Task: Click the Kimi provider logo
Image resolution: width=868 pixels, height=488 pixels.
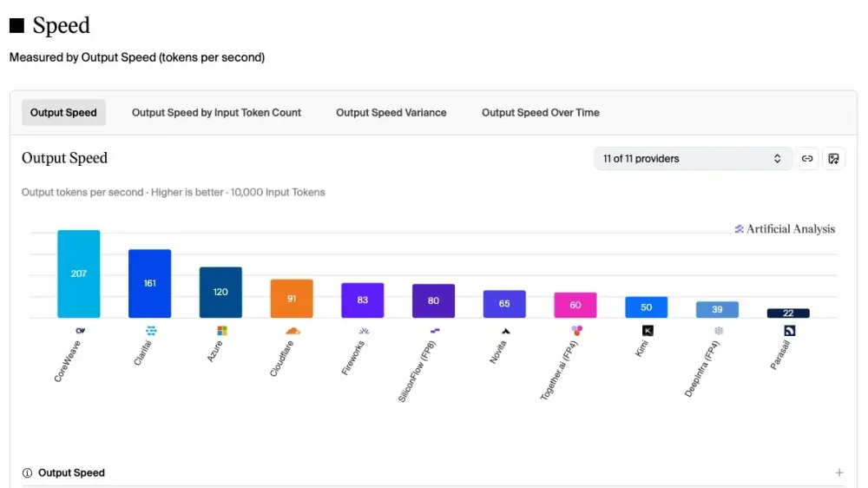Action: pos(648,331)
